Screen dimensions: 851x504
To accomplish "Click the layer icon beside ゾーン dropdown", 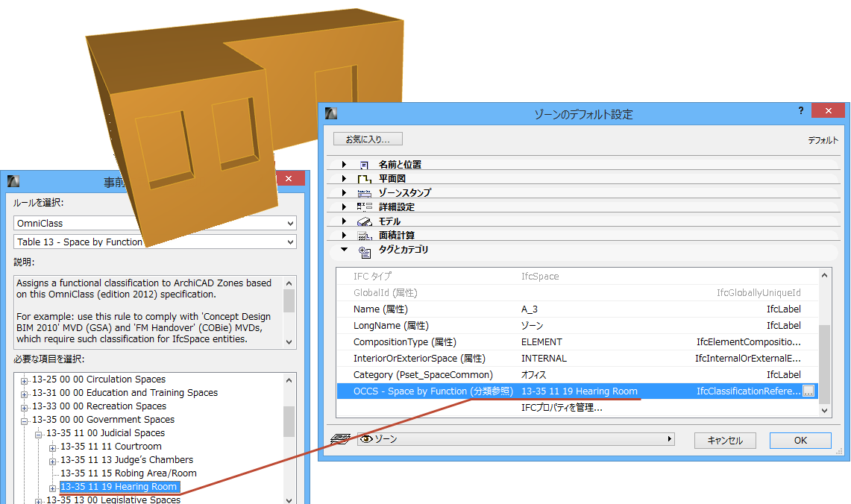I will [340, 439].
